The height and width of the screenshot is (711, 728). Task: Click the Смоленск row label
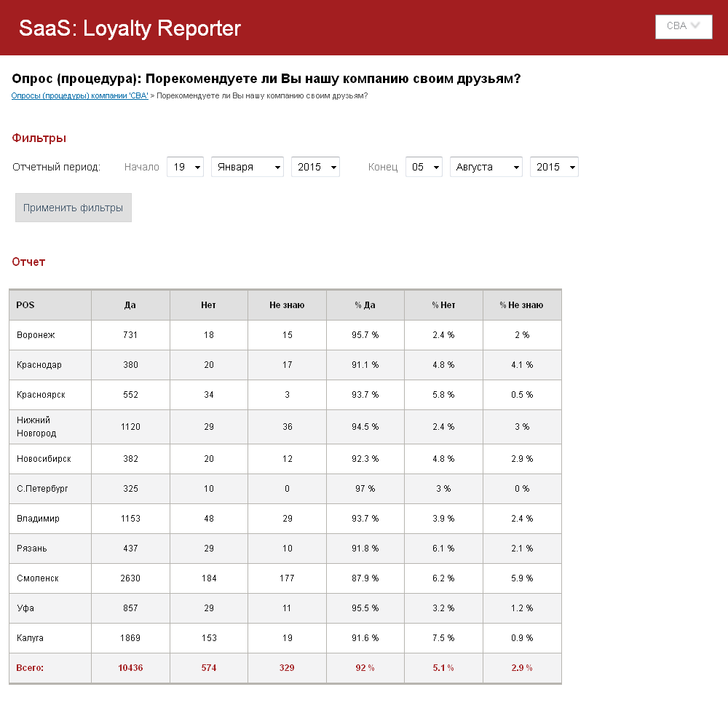click(x=38, y=578)
